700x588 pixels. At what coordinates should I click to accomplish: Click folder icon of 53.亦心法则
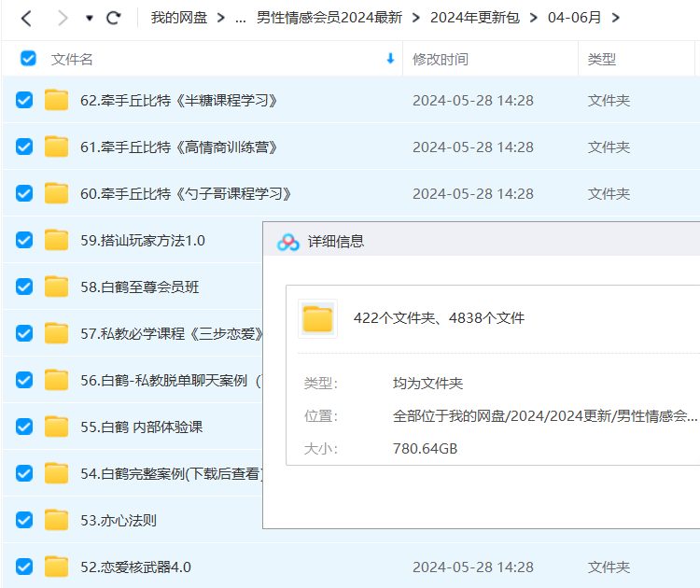[56, 520]
